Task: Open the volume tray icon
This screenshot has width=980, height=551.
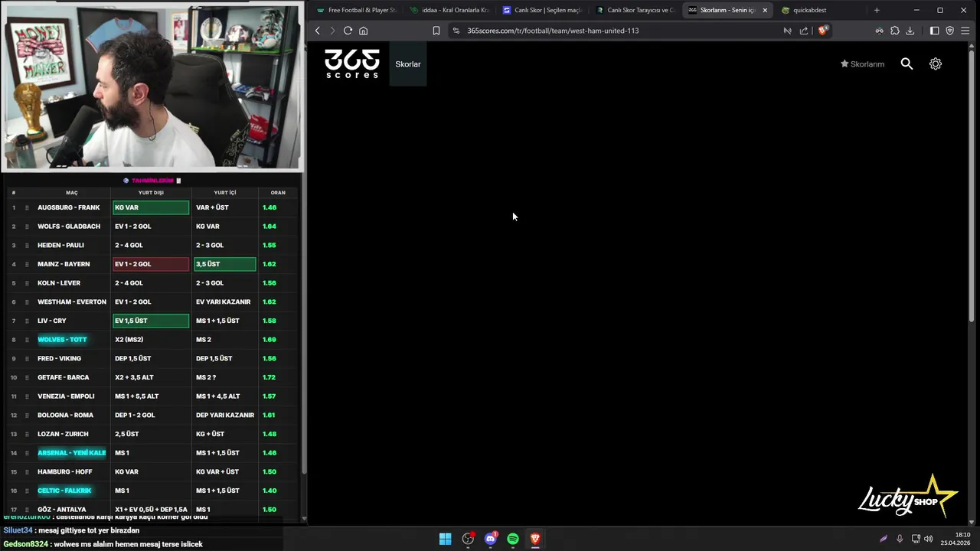Action: (929, 539)
